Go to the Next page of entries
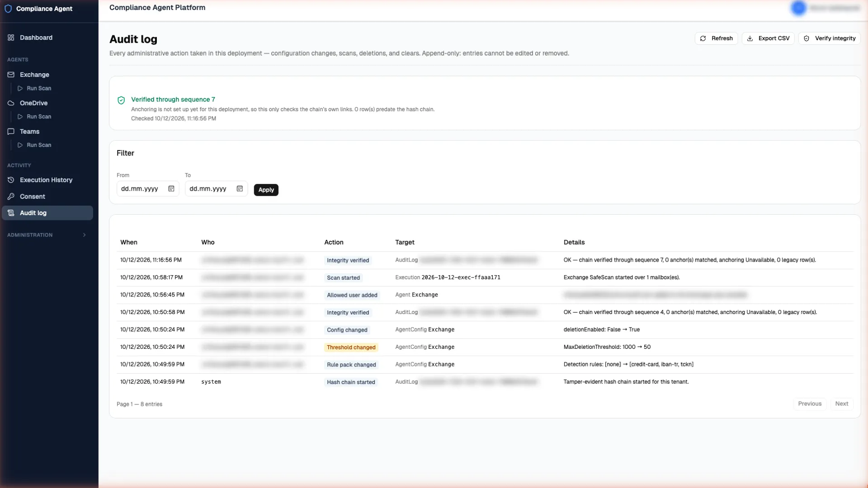This screenshot has height=488, width=868. pyautogui.click(x=841, y=404)
